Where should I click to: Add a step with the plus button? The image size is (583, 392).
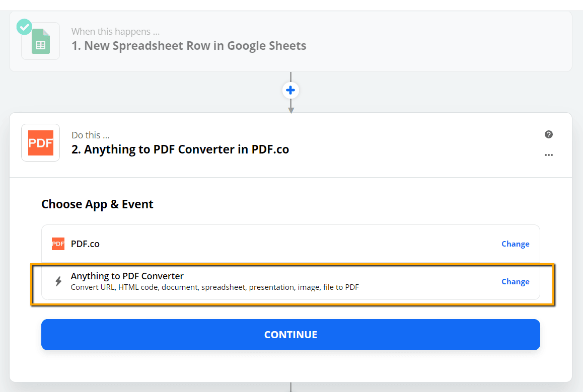tap(290, 91)
